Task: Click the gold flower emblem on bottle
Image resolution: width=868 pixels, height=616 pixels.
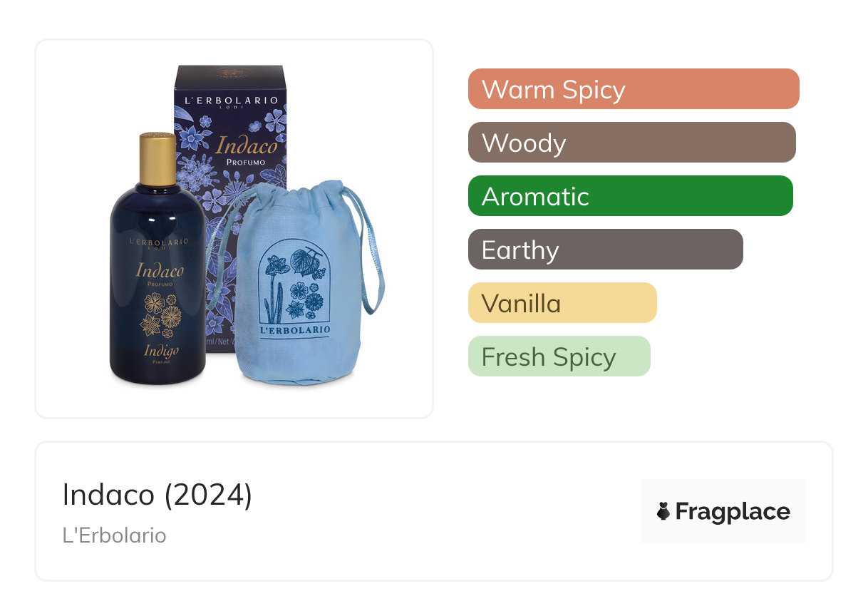Action: 160,314
